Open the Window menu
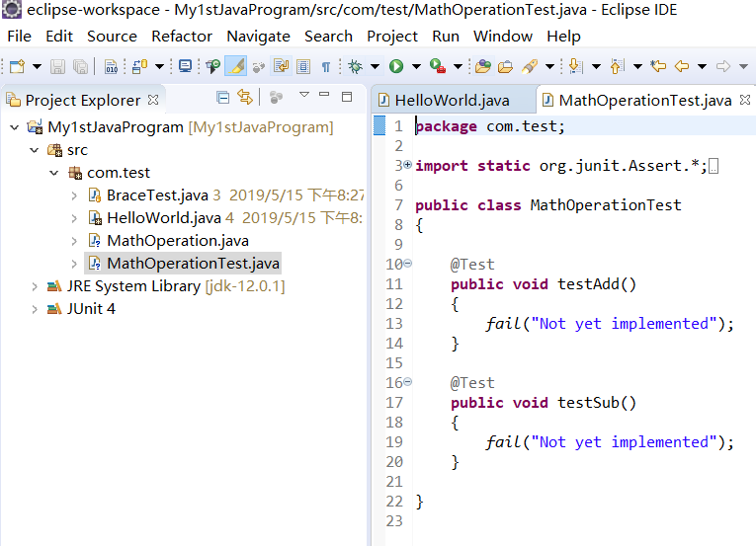Screen dimensions: 756x546 click(x=503, y=37)
